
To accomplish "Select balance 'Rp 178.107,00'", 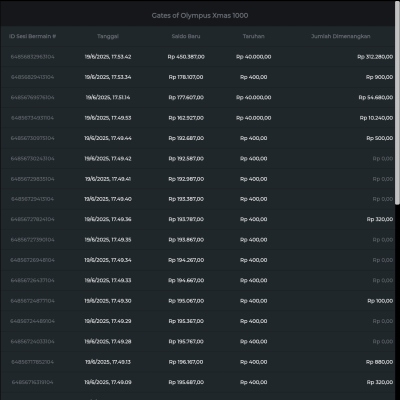I will [x=186, y=77].
